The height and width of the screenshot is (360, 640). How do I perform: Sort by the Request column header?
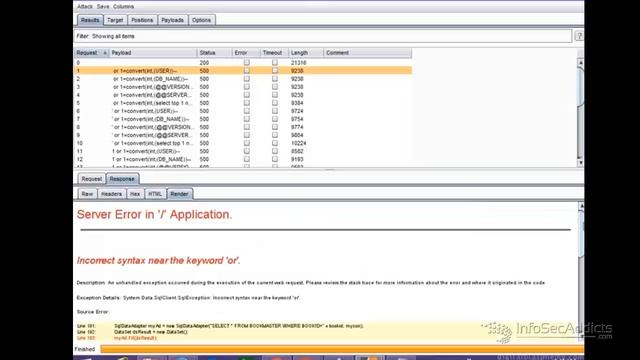pyautogui.click(x=91, y=53)
